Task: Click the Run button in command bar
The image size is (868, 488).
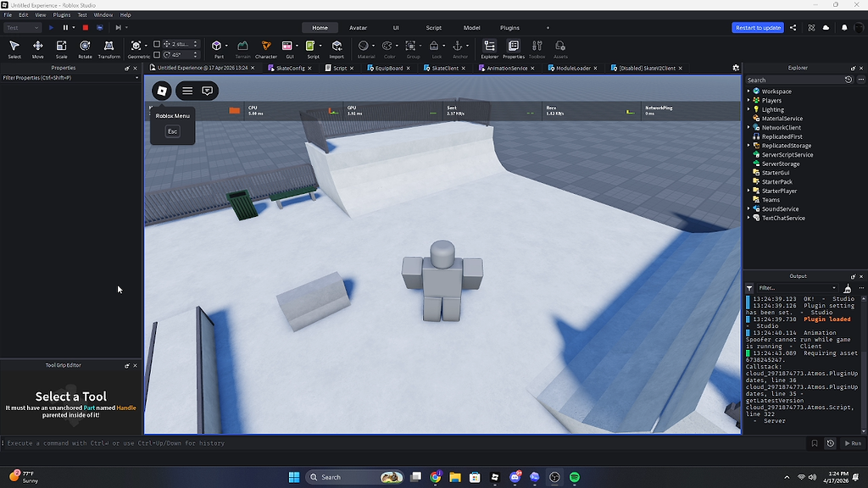Action: (x=853, y=443)
